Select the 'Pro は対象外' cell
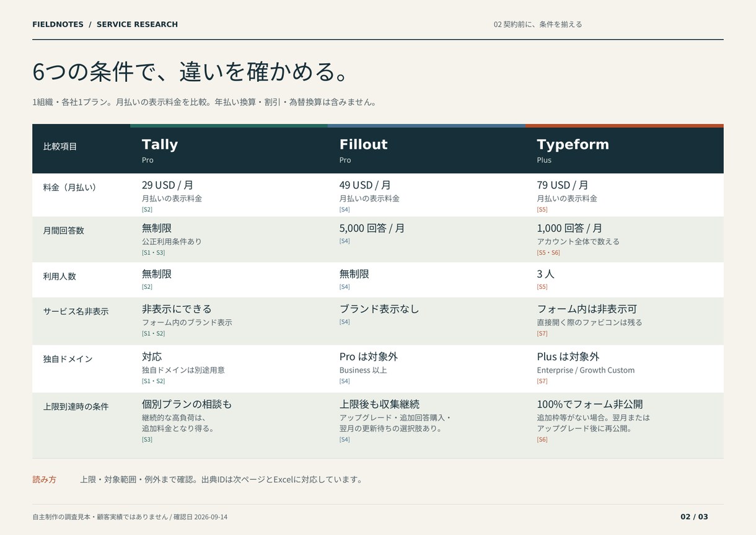 click(x=369, y=356)
